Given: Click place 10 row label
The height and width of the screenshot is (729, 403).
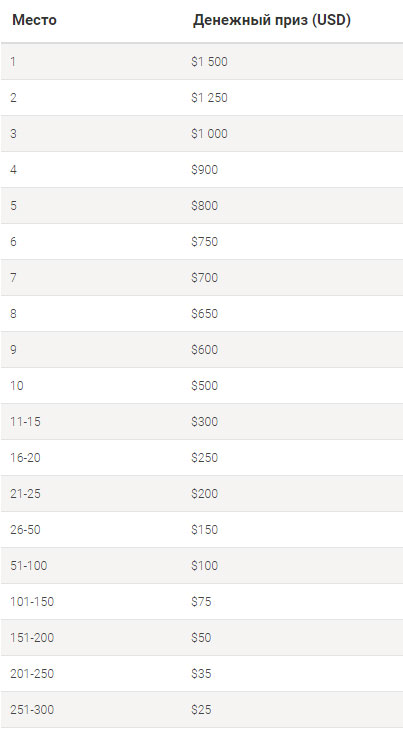Looking at the screenshot, I should click(17, 386).
